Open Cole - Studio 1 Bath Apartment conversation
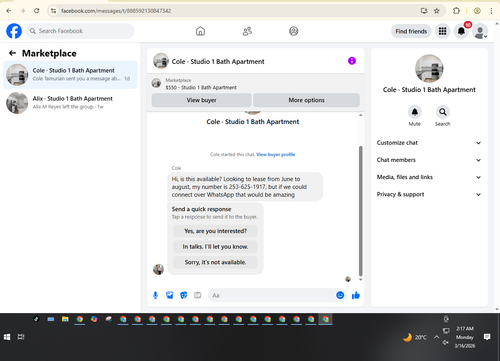Screen dimensions: 500x361 pos(70,75)
